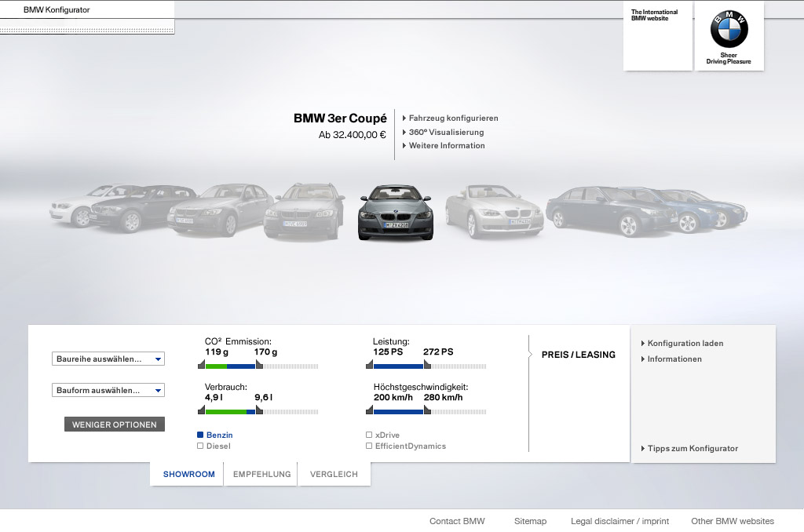The height and width of the screenshot is (532, 804).
Task: Enable the Diesel checkbox
Action: pyautogui.click(x=200, y=446)
